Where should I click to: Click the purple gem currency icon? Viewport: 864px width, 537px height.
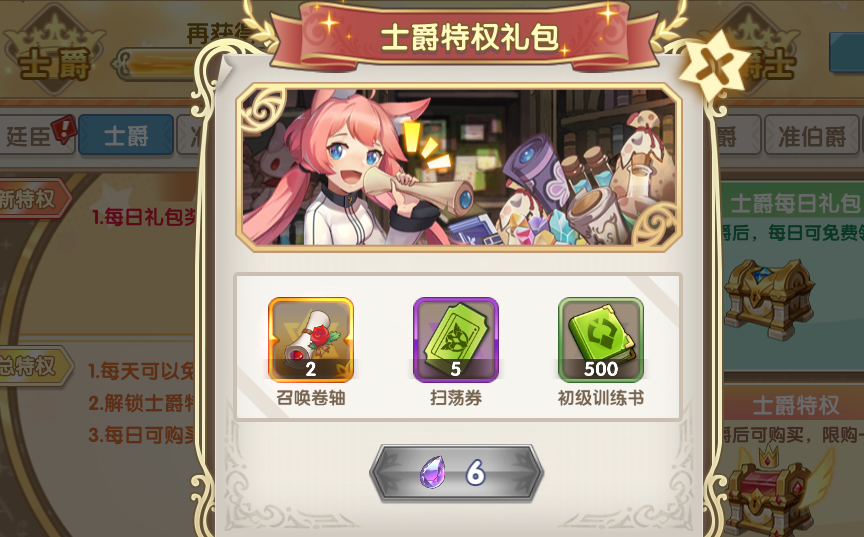coord(433,473)
